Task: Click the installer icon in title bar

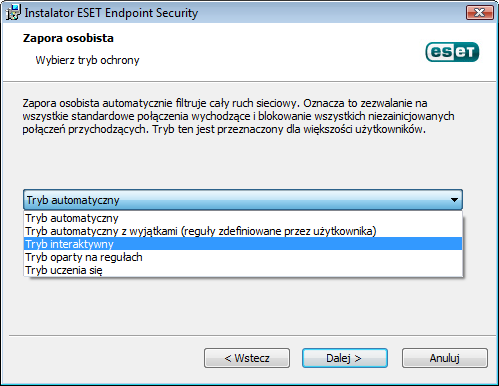Action: [x=13, y=12]
